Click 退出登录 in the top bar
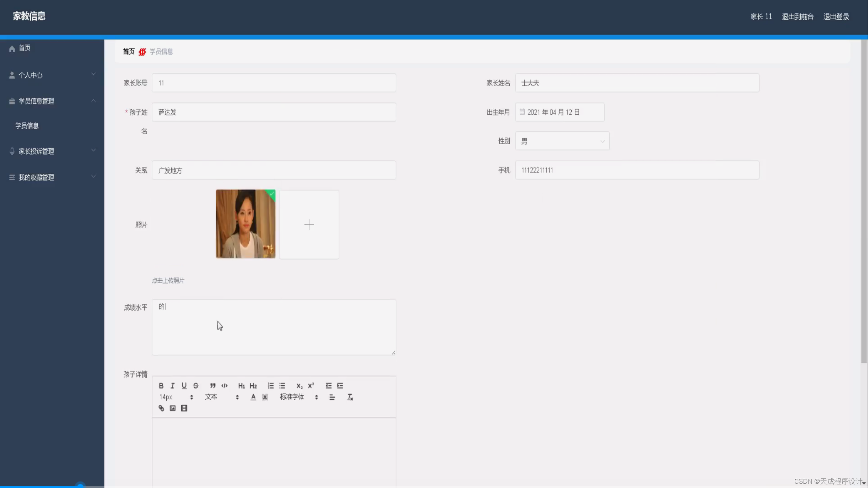868x488 pixels. pos(836,16)
